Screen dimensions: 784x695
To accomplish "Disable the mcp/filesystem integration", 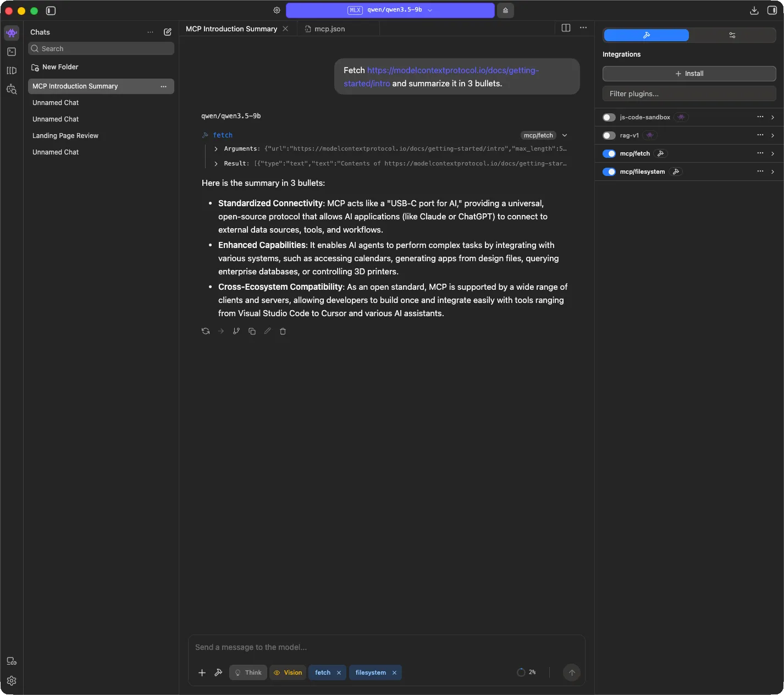I will coord(609,172).
